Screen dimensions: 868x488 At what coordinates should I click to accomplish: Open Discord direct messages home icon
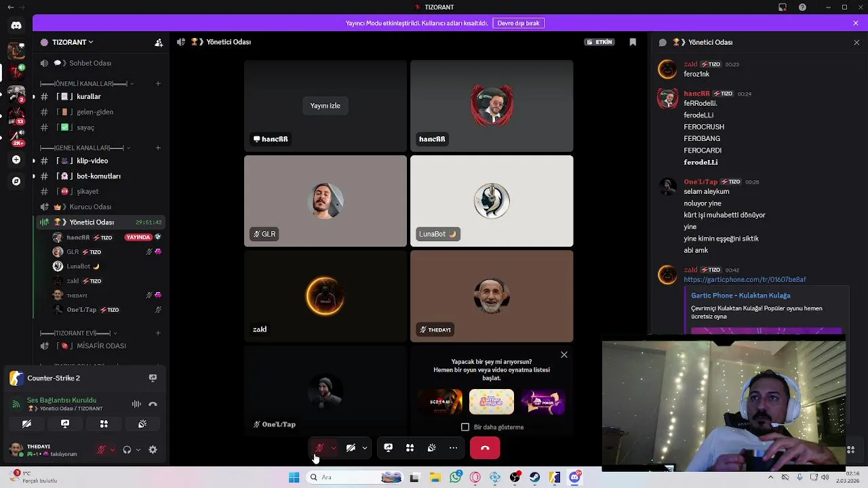[16, 25]
